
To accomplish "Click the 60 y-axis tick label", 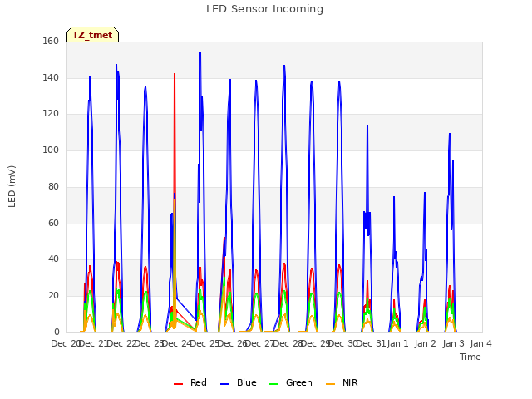I will 53,223.
